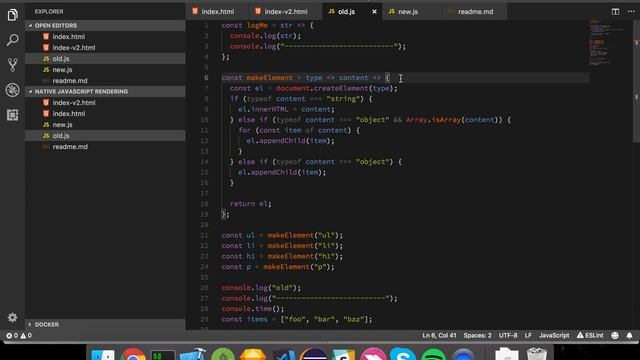Viewport: 640px width, 360px height.
Task: Click document.createElement(type) on line 7
Action: click(x=334, y=88)
